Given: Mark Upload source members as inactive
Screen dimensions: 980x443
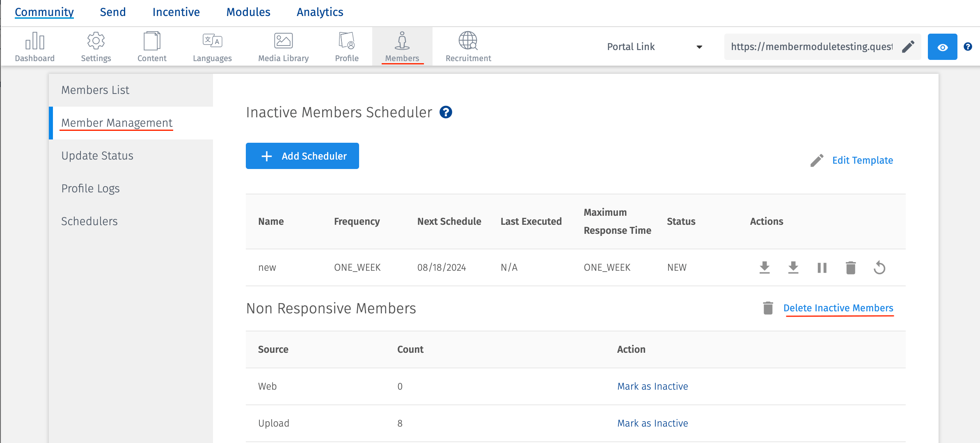Looking at the screenshot, I should (653, 423).
